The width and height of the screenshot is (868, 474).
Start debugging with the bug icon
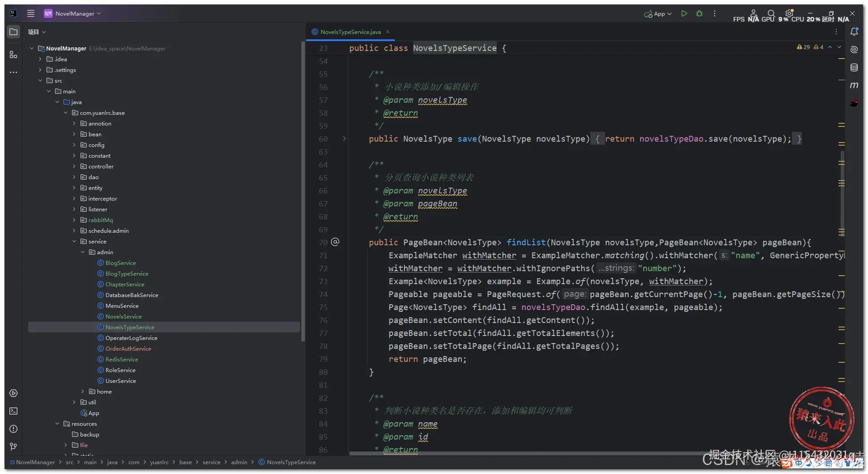699,13
